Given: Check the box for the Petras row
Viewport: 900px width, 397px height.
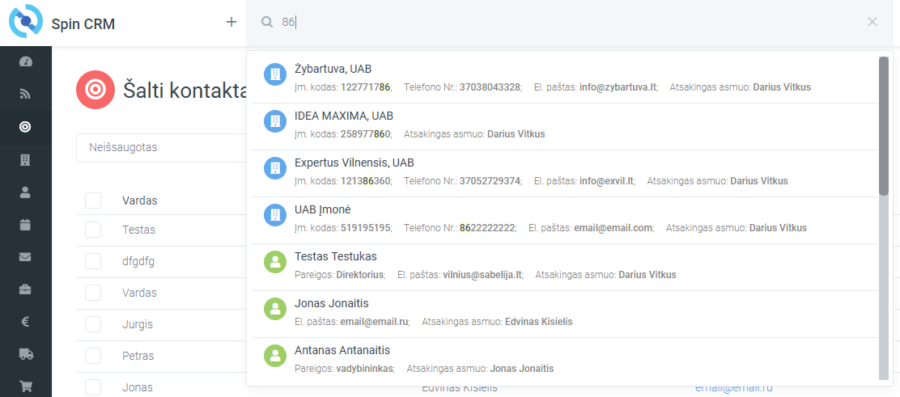Looking at the screenshot, I should coord(93,356).
